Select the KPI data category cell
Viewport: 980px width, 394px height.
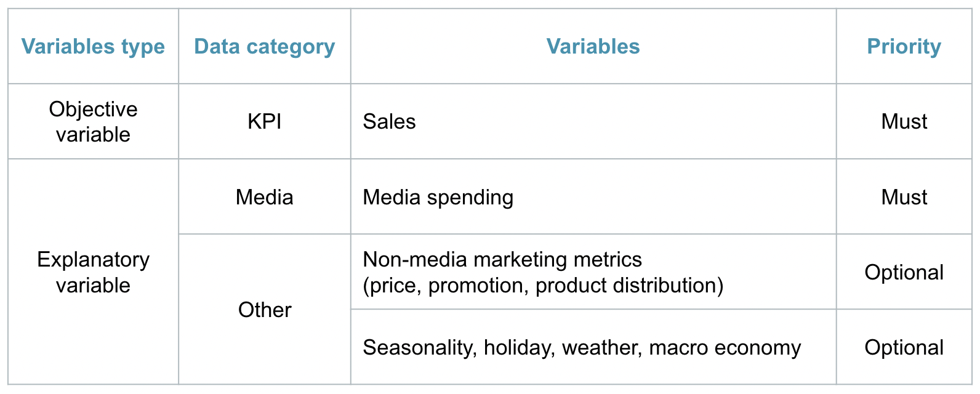click(x=265, y=121)
